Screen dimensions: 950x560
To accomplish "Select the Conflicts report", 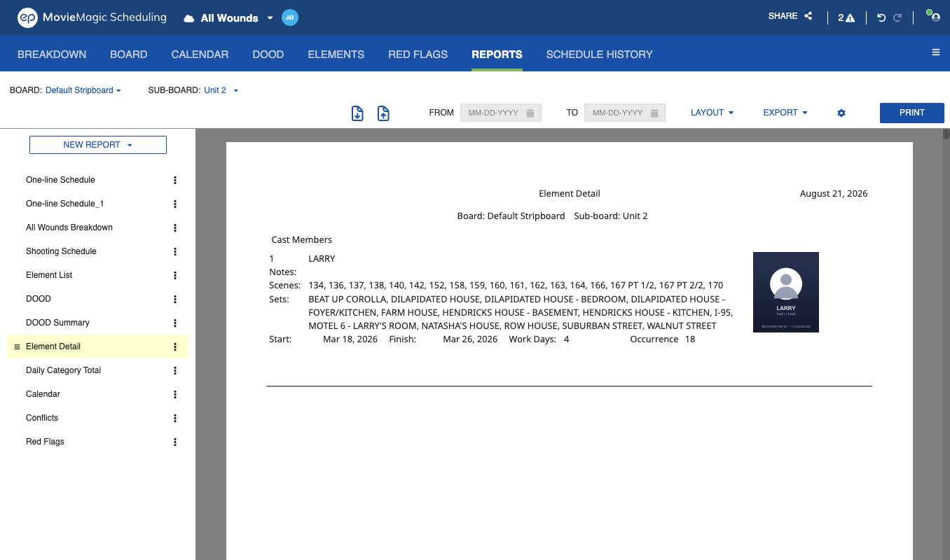I will click(42, 418).
